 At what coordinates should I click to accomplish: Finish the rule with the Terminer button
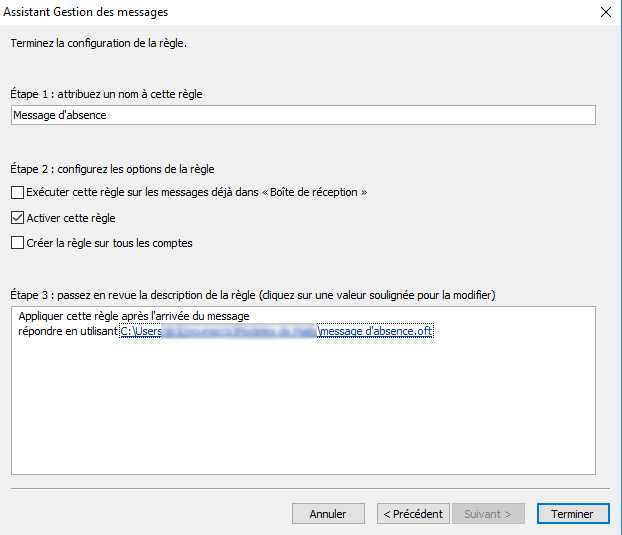coord(572,514)
